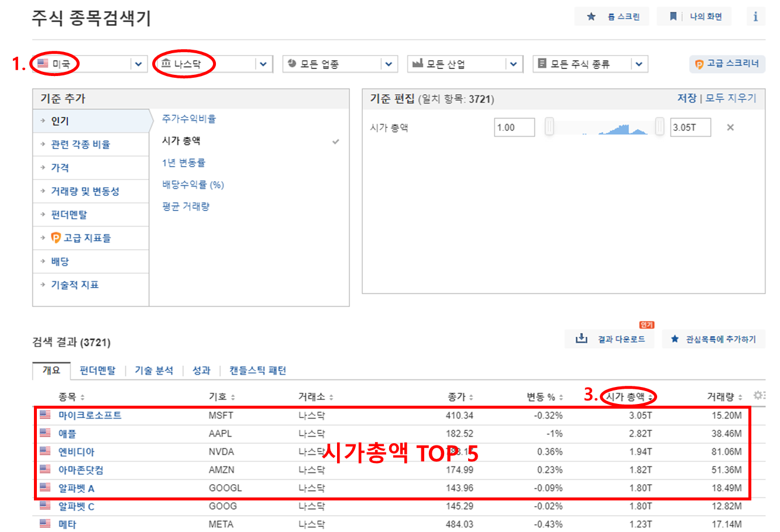Viewport: 780px width, 532px height.
Task: Expand the 펀더멘탈 criteria category
Action: [x=91, y=215]
